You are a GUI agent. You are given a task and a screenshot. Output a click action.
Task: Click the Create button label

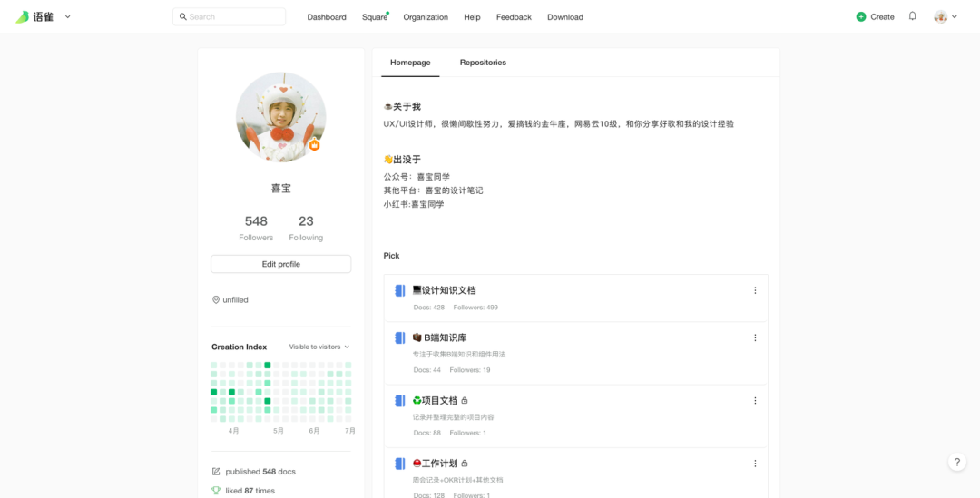pyautogui.click(x=883, y=17)
